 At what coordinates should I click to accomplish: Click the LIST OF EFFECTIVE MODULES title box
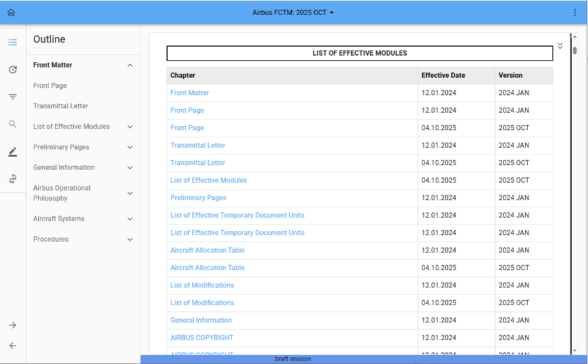tap(359, 53)
